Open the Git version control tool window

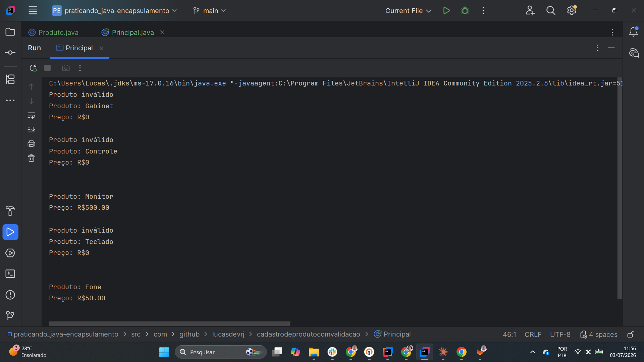coord(10,315)
